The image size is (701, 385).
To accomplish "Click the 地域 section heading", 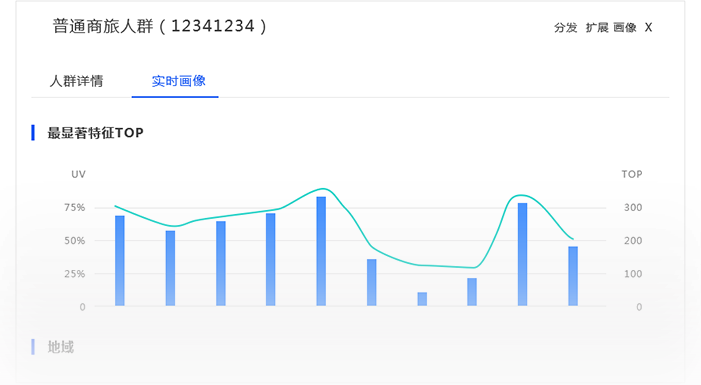I will tap(61, 347).
